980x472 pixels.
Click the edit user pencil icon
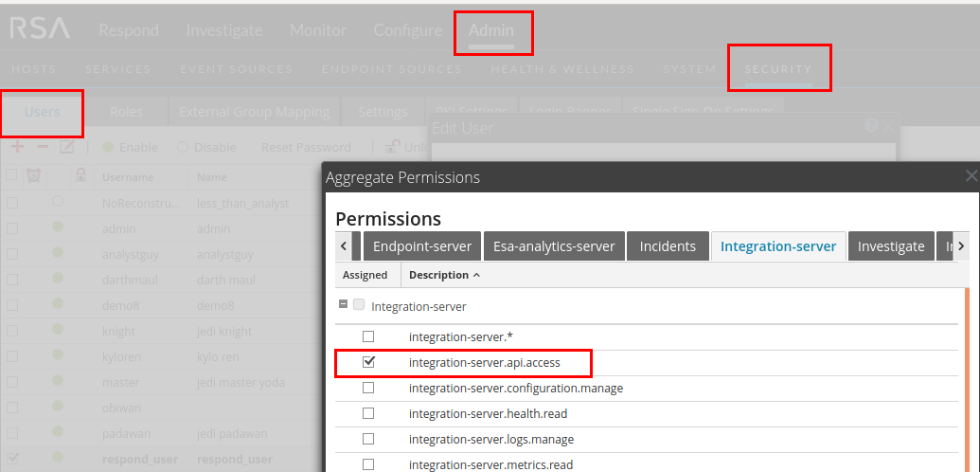click(67, 147)
